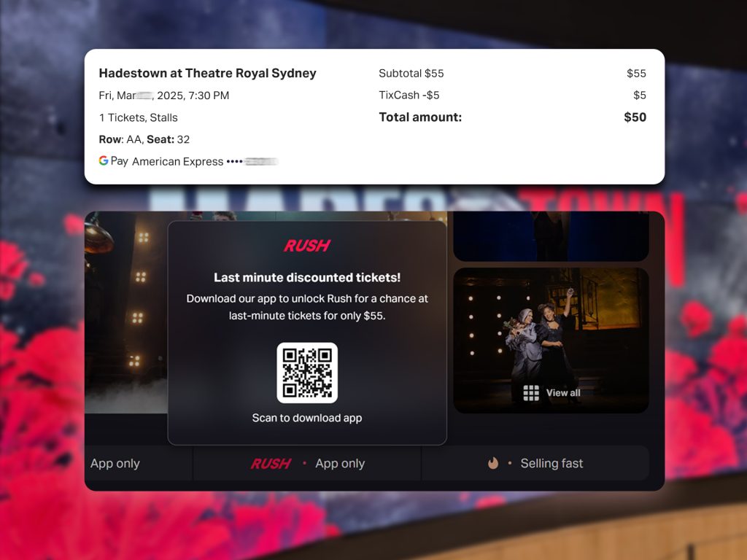Click the Google Pay logo
The image size is (747, 560).
tap(113, 161)
